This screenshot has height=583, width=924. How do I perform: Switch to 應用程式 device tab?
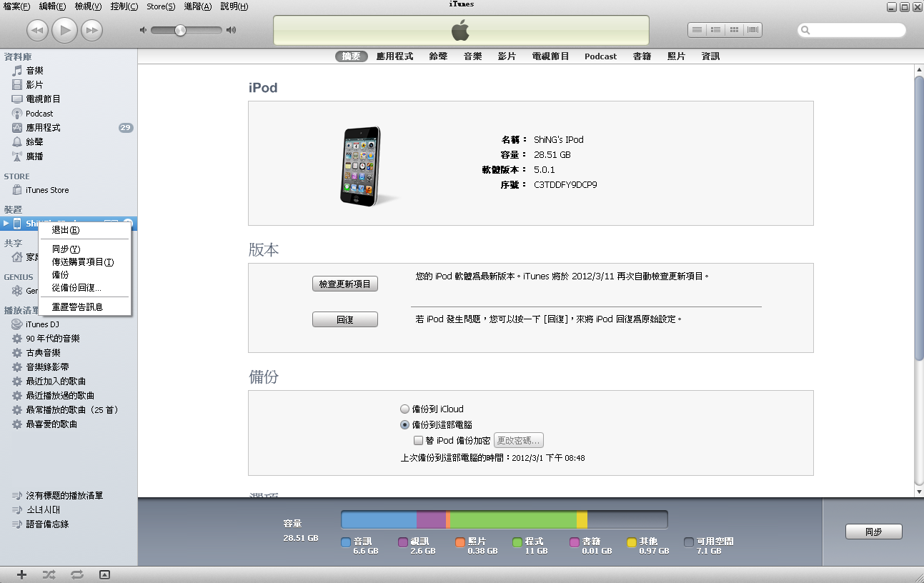point(395,56)
